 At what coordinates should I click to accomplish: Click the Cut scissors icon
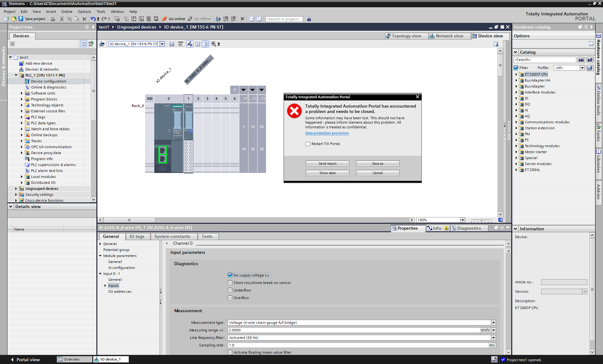(x=62, y=19)
